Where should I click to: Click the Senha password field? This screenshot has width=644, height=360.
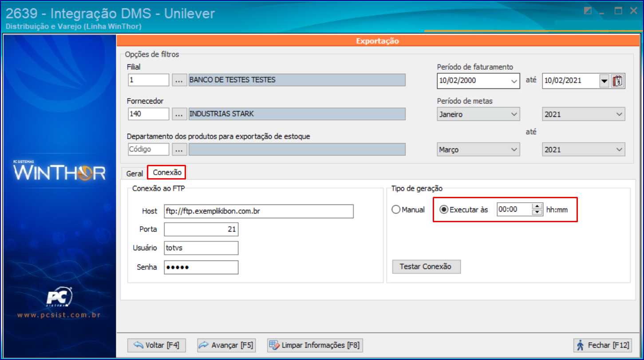(x=201, y=268)
